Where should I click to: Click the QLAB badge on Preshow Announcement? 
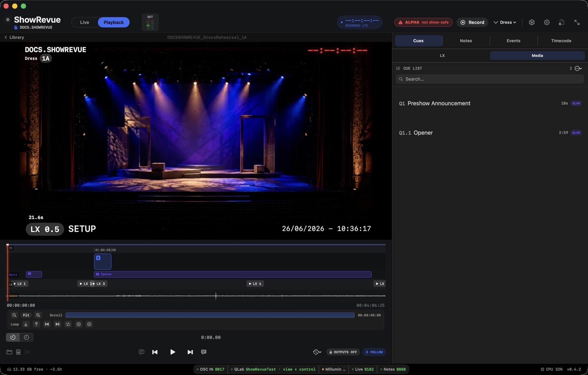[x=576, y=103]
